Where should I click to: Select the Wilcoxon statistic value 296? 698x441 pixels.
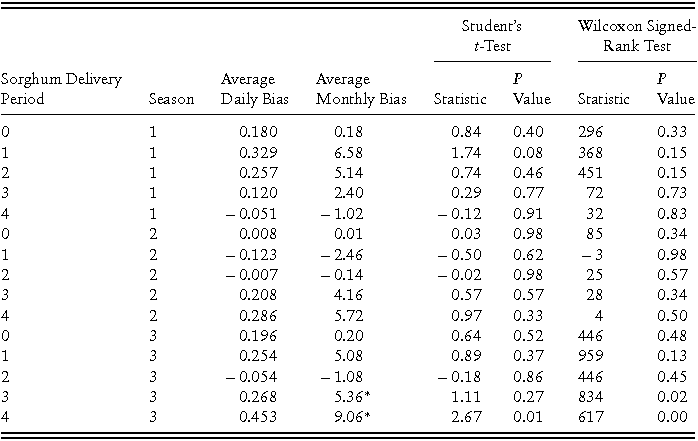click(x=594, y=132)
